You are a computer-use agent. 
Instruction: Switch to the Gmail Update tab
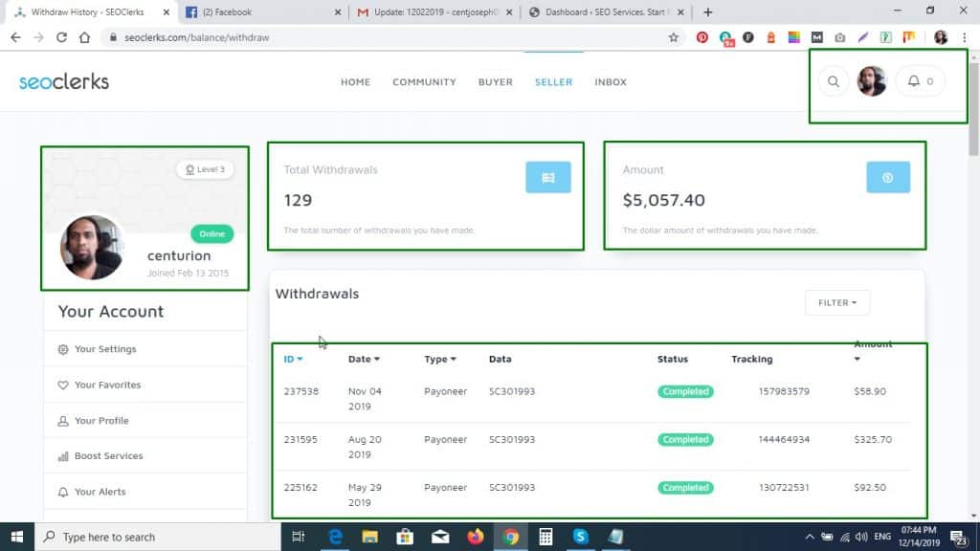click(x=434, y=11)
